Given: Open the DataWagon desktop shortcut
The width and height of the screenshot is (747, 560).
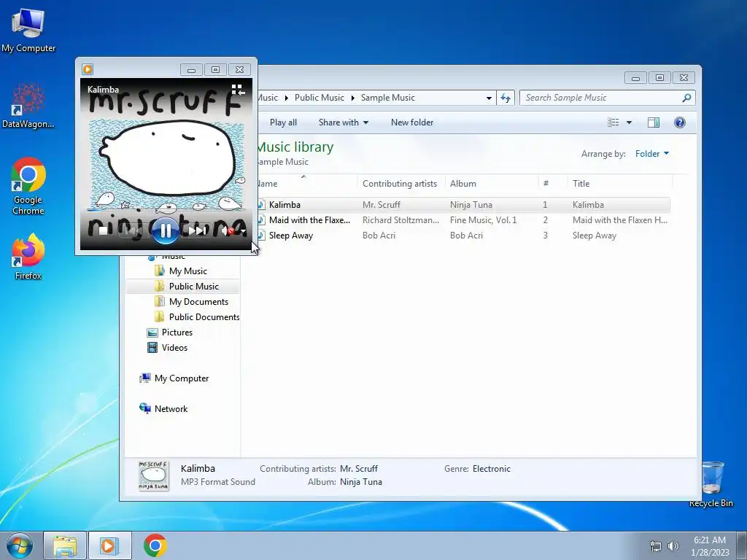Looking at the screenshot, I should 28,106.
